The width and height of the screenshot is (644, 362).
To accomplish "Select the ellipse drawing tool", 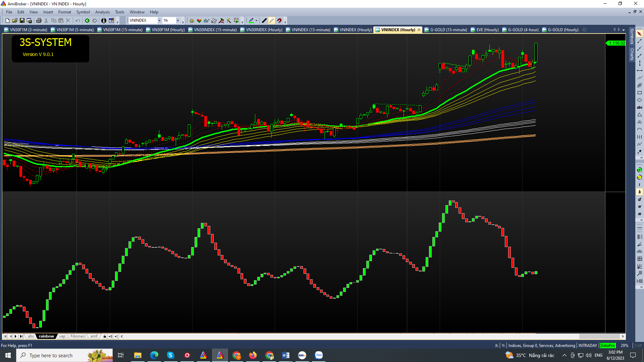I will click(x=639, y=100).
